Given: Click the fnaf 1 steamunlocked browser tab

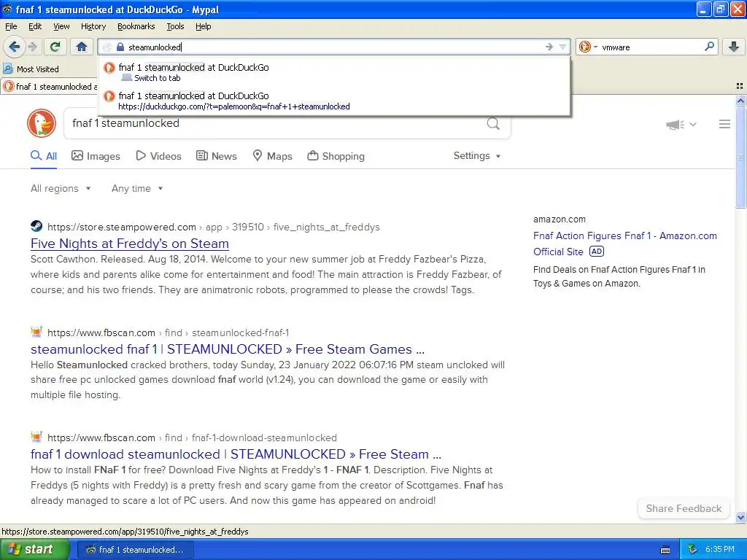Looking at the screenshot, I should tap(49, 86).
